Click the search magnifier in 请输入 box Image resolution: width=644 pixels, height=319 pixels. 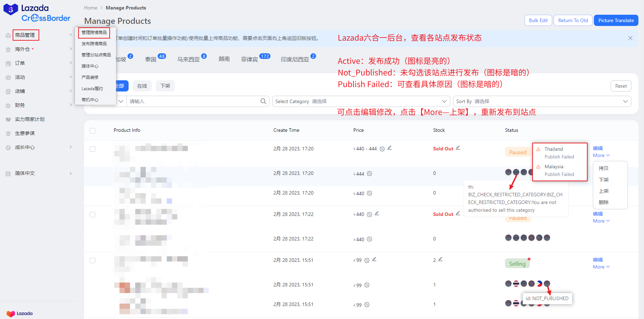(263, 101)
